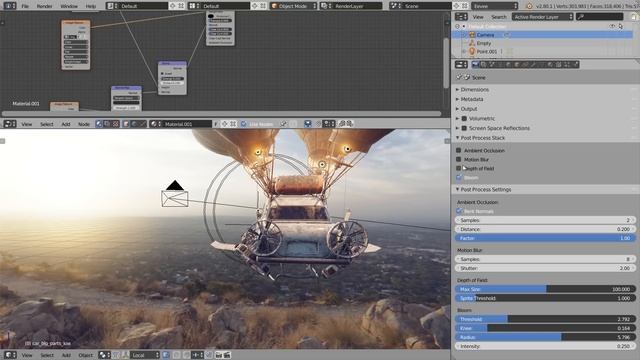Open the outliner View menu
The image size is (640, 360).
[478, 17]
